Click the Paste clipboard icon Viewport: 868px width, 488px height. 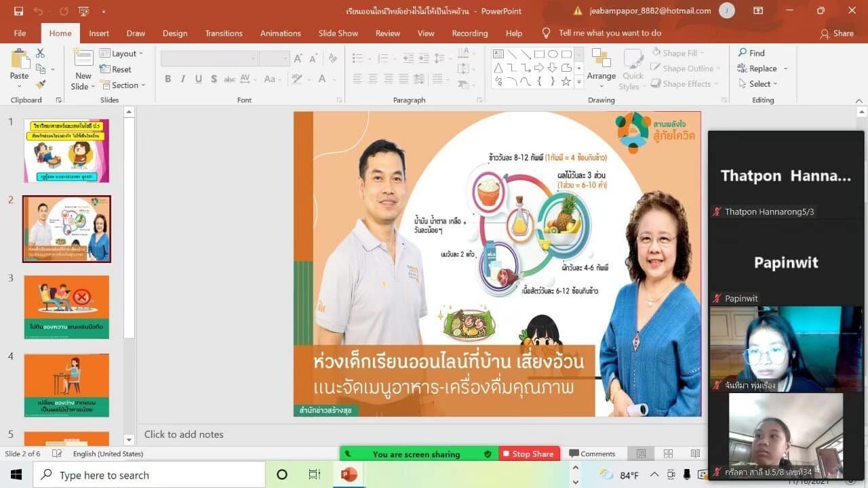(20, 58)
